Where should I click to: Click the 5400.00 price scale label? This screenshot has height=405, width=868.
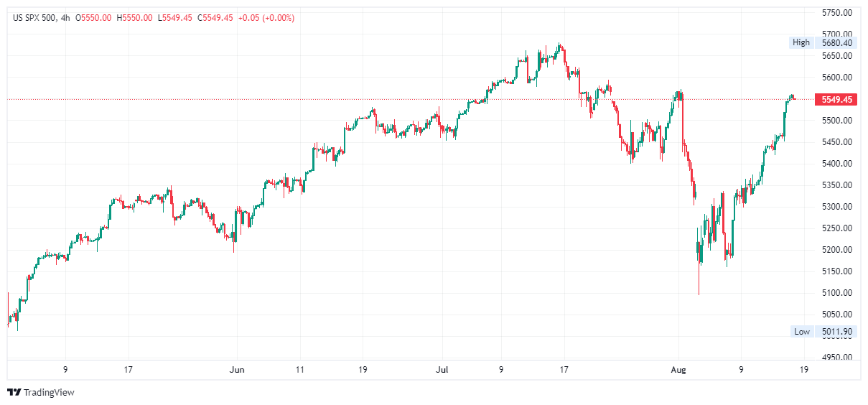[837, 164]
